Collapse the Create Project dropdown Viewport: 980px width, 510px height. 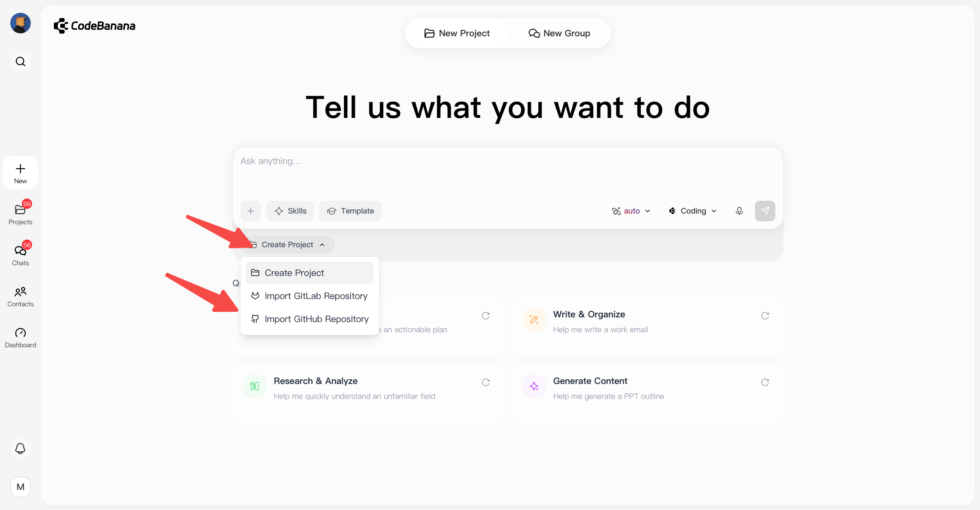click(x=288, y=245)
